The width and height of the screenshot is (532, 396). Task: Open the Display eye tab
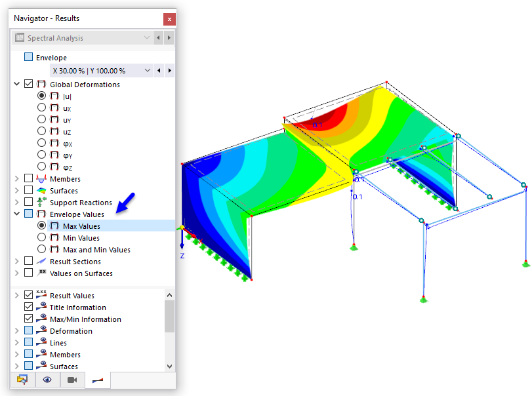coord(47,380)
